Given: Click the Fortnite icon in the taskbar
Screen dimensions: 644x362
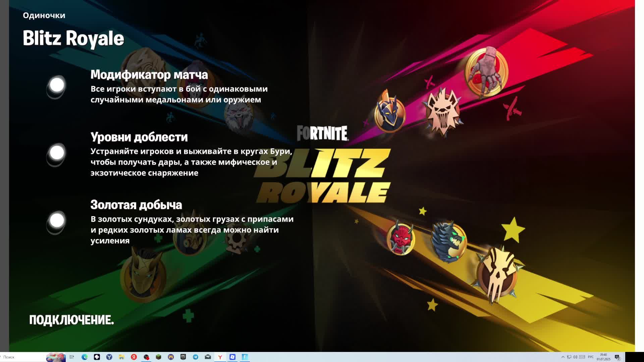Looking at the screenshot, I should click(245, 357).
